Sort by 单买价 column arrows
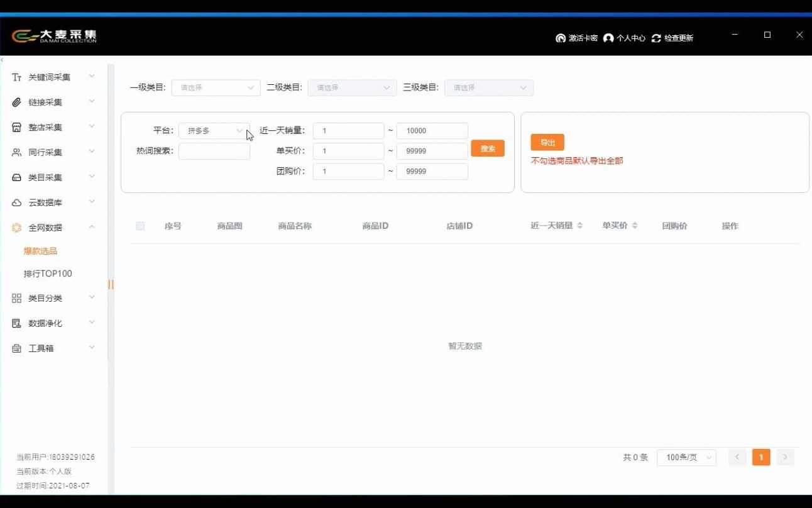812x508 pixels. point(635,226)
